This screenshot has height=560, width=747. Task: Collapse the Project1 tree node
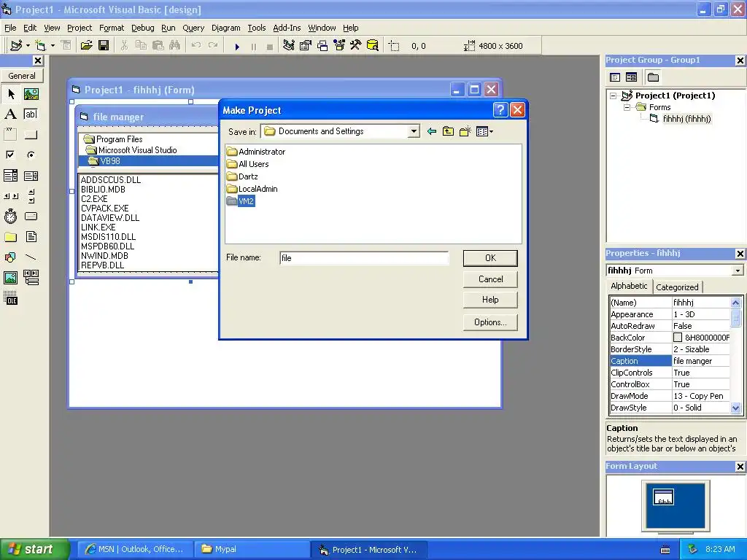(614, 96)
